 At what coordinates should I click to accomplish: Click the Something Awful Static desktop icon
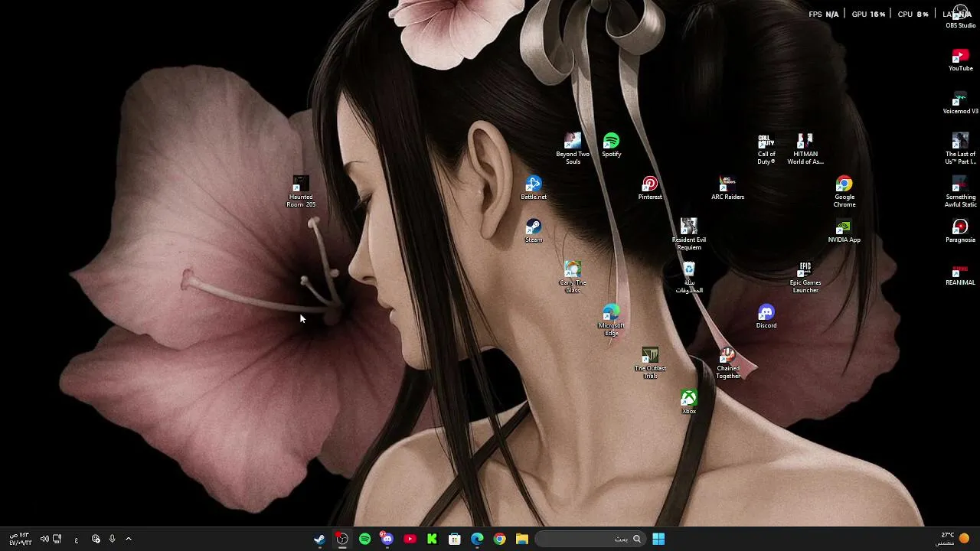click(x=961, y=191)
